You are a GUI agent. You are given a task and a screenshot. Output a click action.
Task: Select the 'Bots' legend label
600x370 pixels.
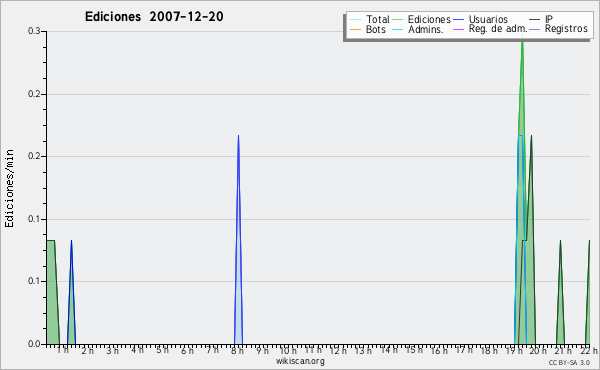[376, 29]
